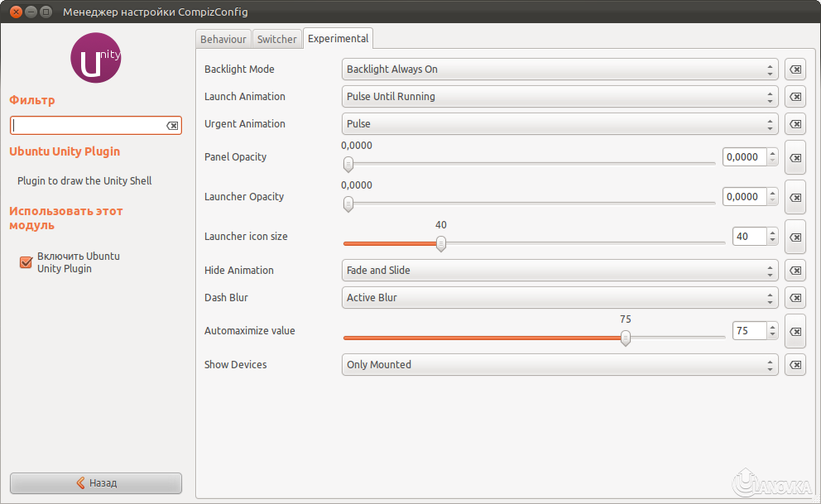821x504 pixels.
Task: Change Hide Animation from Fade and Slide
Action: [x=559, y=271]
